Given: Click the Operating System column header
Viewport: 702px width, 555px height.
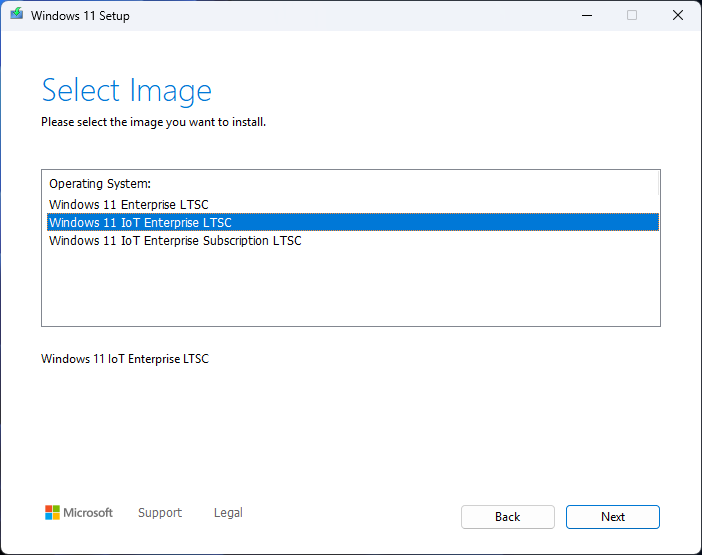Looking at the screenshot, I should click(x=100, y=184).
